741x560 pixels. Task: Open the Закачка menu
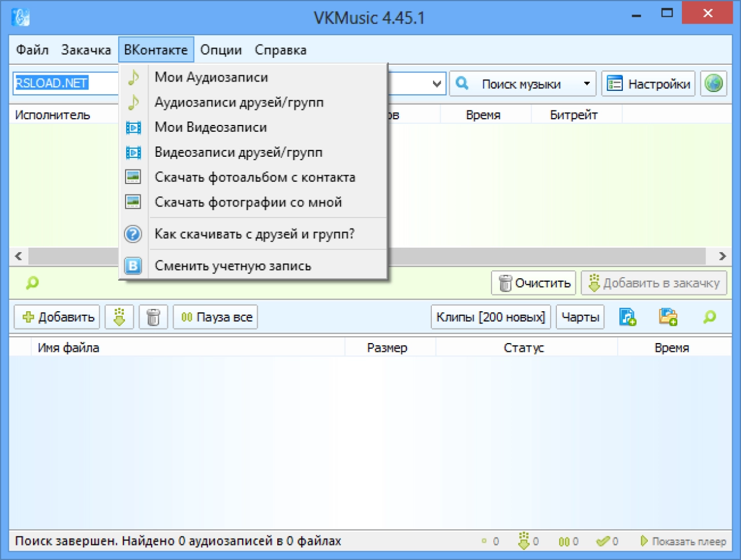pos(86,50)
